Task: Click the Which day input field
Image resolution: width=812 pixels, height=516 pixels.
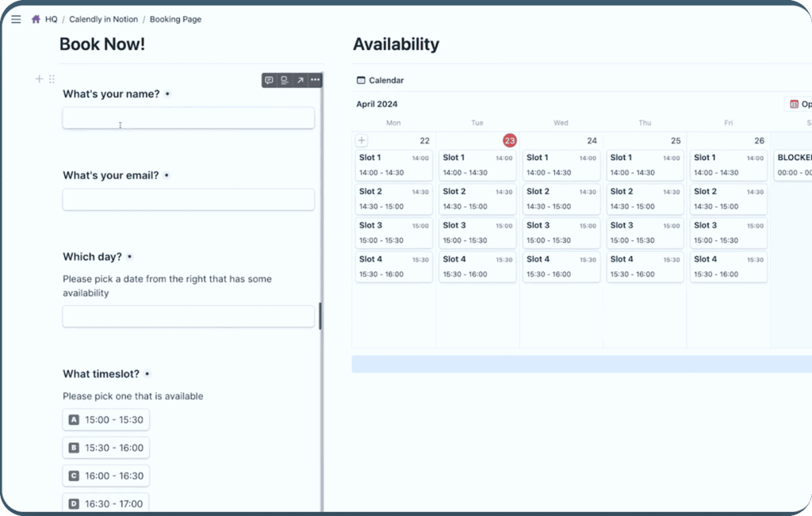Action: (x=189, y=316)
